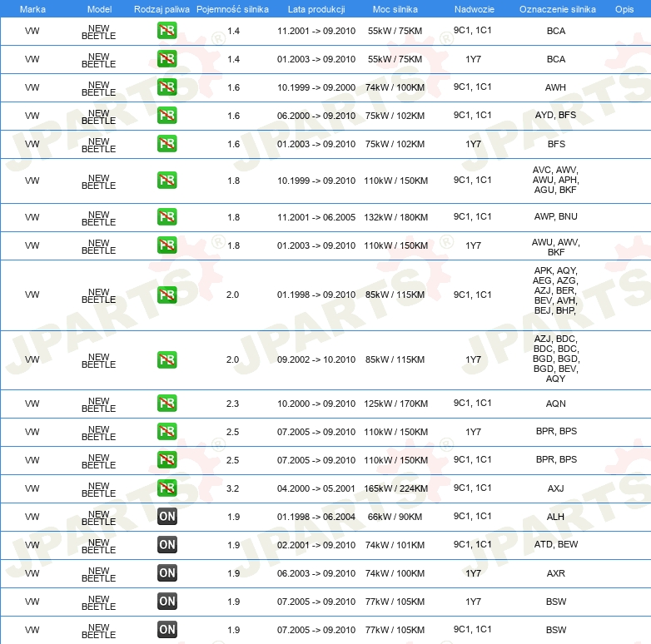Click the Opis column header

(624, 9)
